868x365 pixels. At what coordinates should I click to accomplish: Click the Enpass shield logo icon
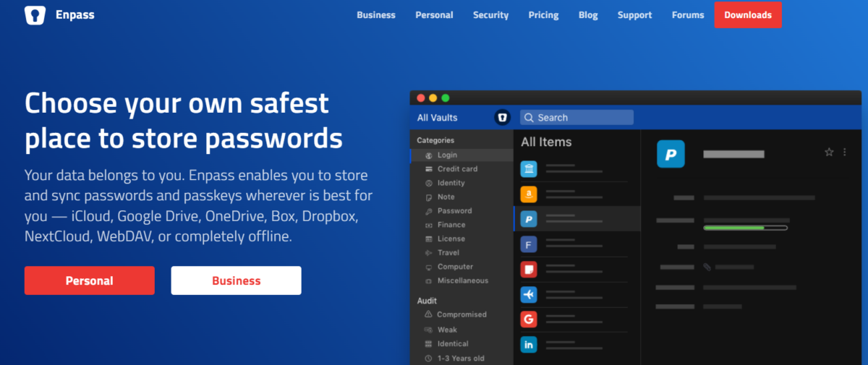[x=35, y=15]
